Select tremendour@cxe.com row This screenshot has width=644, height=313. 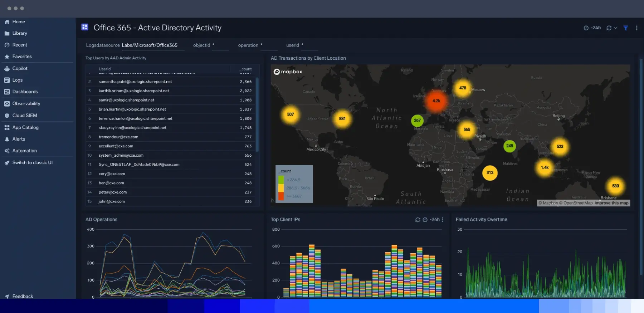pyautogui.click(x=170, y=137)
